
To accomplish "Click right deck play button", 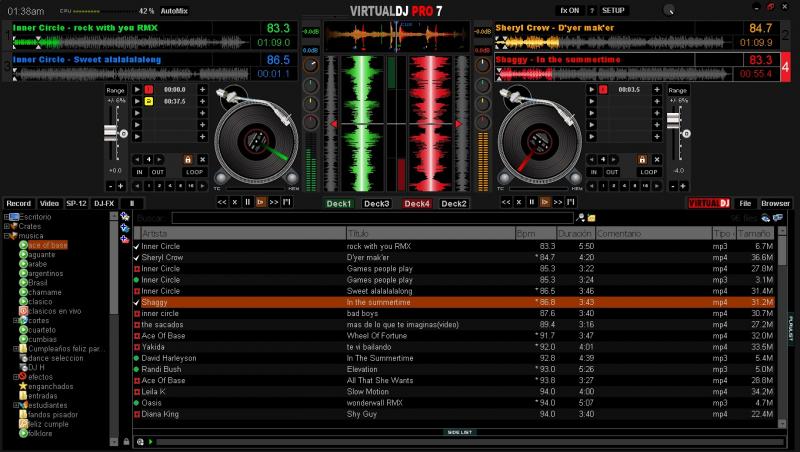I will pos(544,202).
